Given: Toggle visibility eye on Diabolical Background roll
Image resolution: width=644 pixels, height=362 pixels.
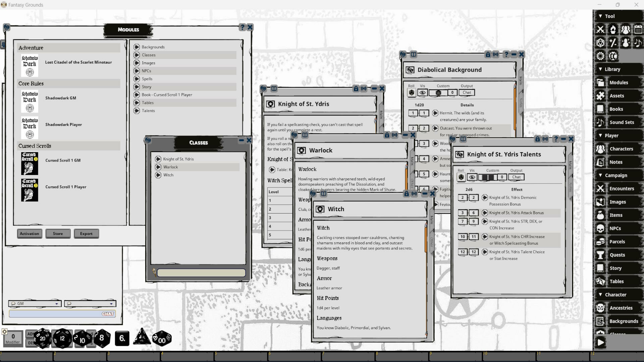Looking at the screenshot, I should [x=422, y=93].
